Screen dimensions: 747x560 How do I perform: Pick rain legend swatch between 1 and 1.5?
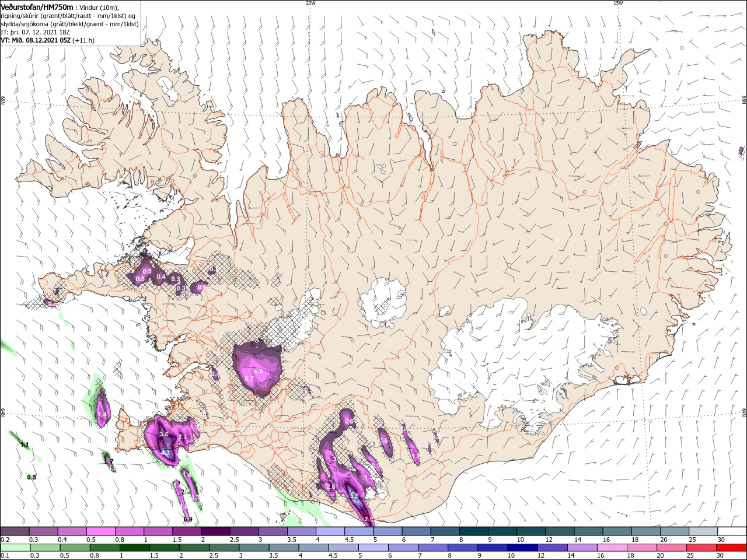tap(134, 548)
